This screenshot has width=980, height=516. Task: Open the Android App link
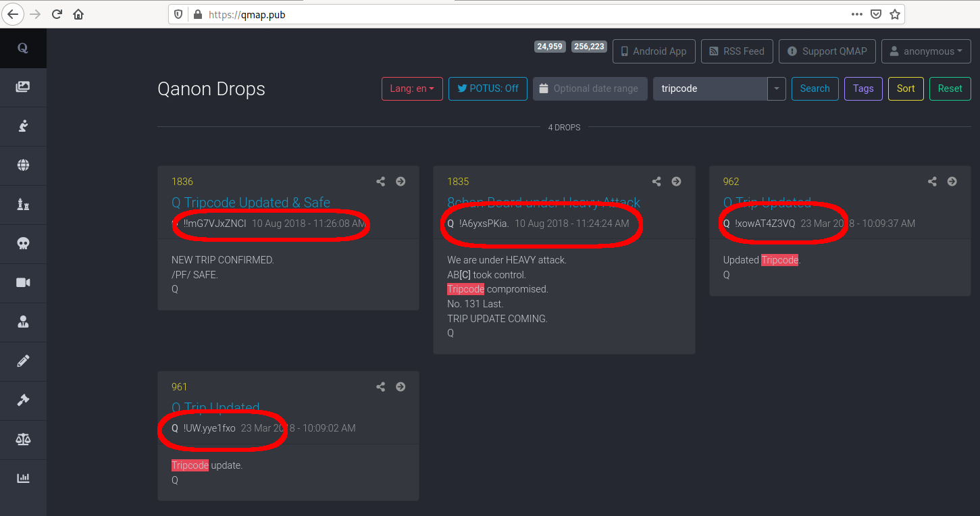(654, 51)
